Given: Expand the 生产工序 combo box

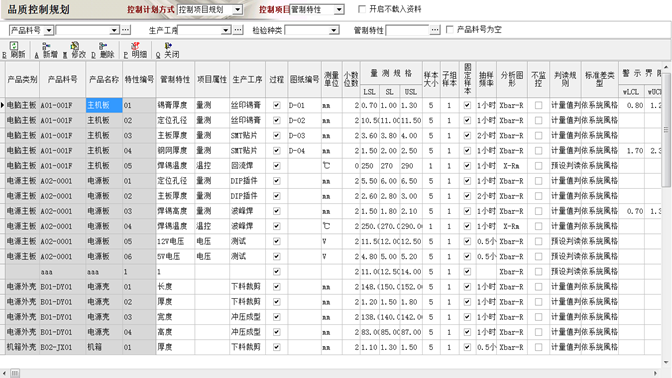Looking at the screenshot, I should point(226,30).
